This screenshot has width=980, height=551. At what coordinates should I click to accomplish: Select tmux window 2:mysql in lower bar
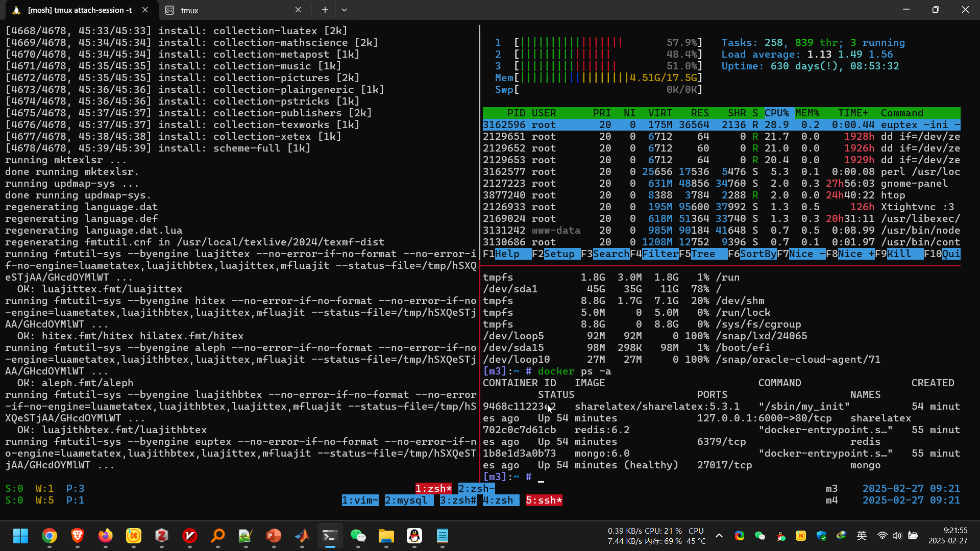(x=409, y=500)
